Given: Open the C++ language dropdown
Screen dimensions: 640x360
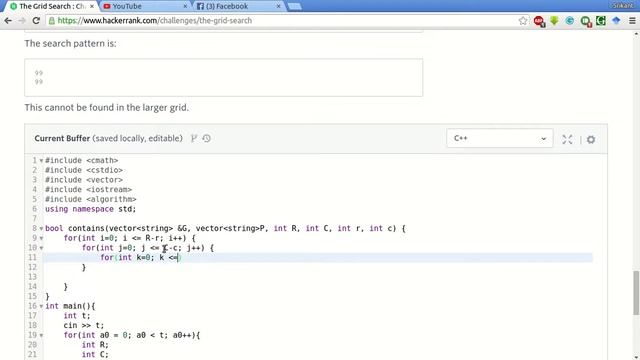Looking at the screenshot, I should tap(500, 138).
